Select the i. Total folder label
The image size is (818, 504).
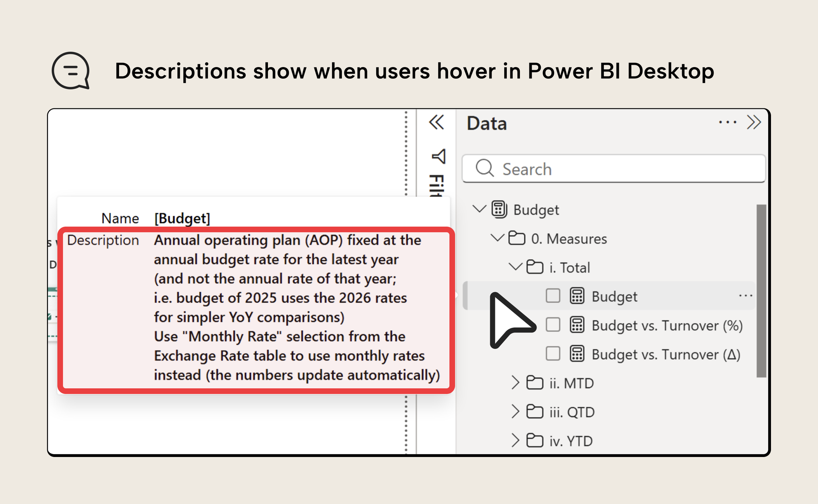point(570,268)
